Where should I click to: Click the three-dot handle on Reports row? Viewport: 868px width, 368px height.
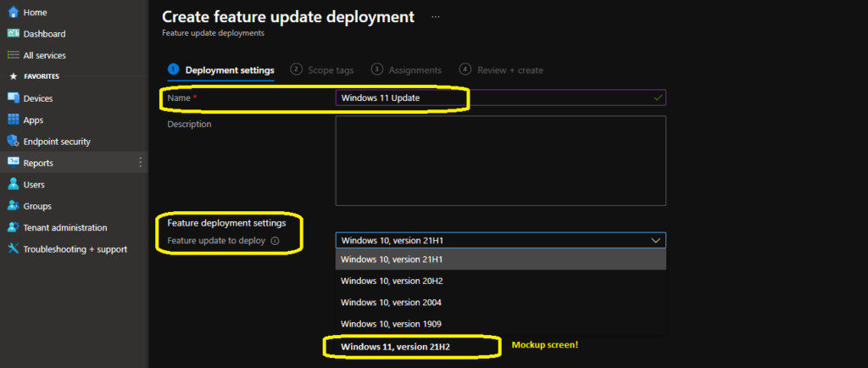click(x=141, y=163)
